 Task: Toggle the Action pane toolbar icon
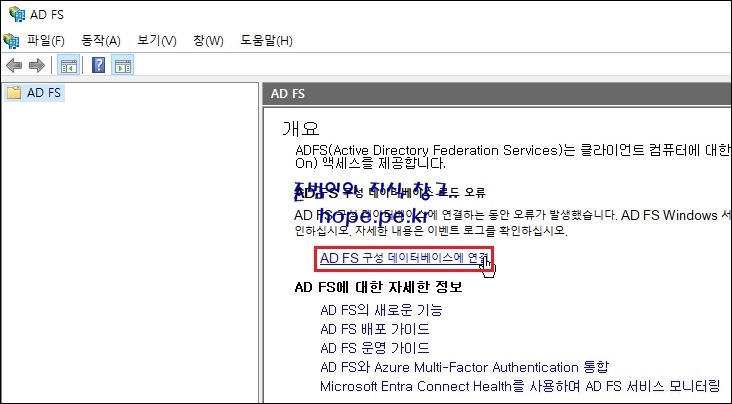point(123,65)
